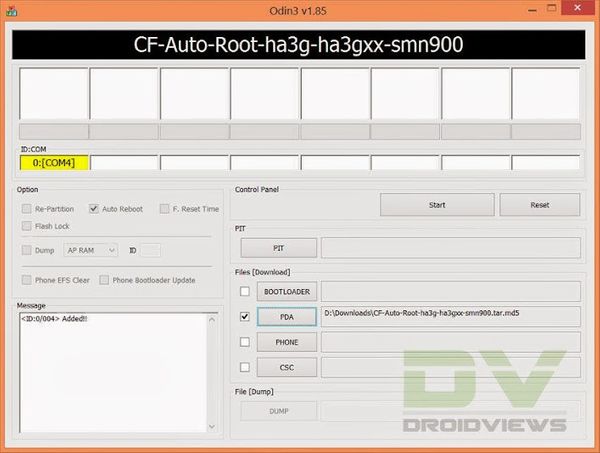Viewport: 600px width, 453px height.
Task: Open the AP RAM dropdown
Action: (91, 250)
